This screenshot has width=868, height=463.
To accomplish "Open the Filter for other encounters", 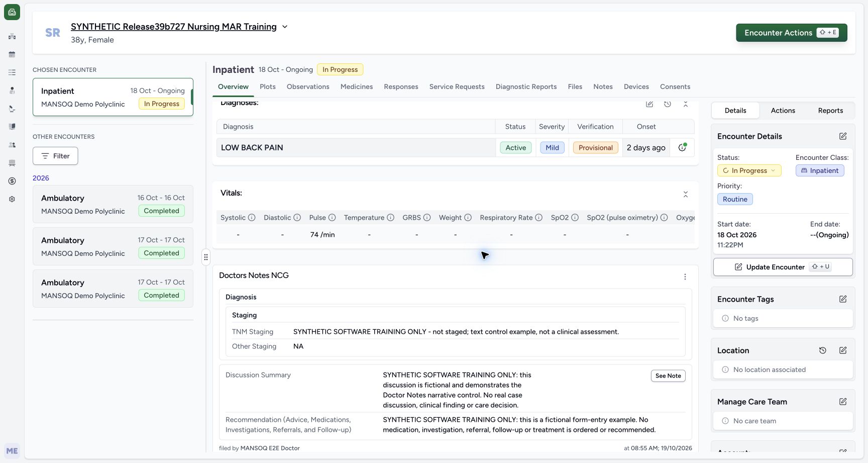I will click(55, 156).
